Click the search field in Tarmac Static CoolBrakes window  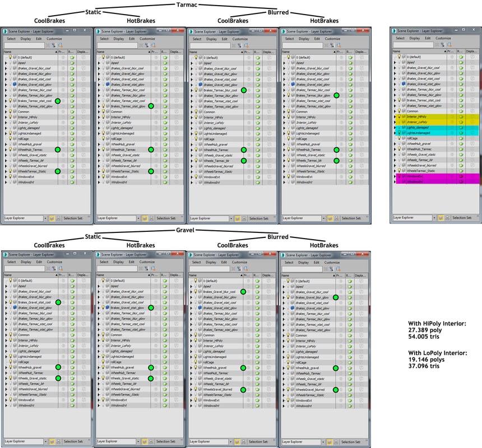click(x=25, y=45)
